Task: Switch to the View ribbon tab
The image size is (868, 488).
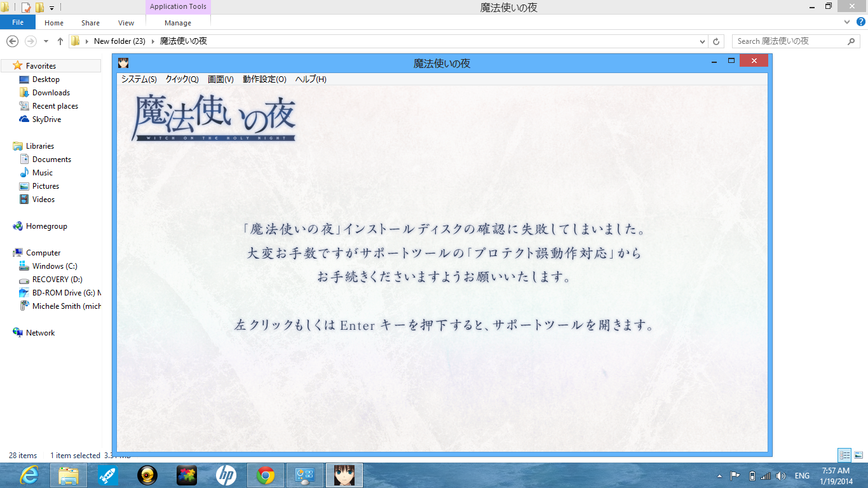Action: [126, 23]
